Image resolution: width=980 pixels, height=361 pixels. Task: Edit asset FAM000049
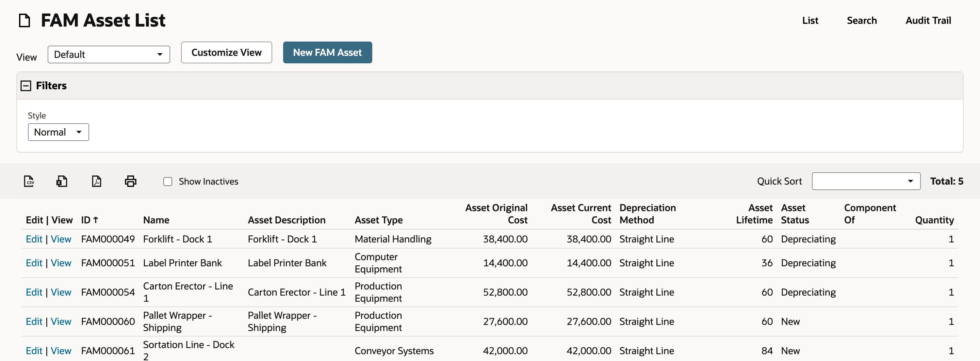click(x=34, y=239)
